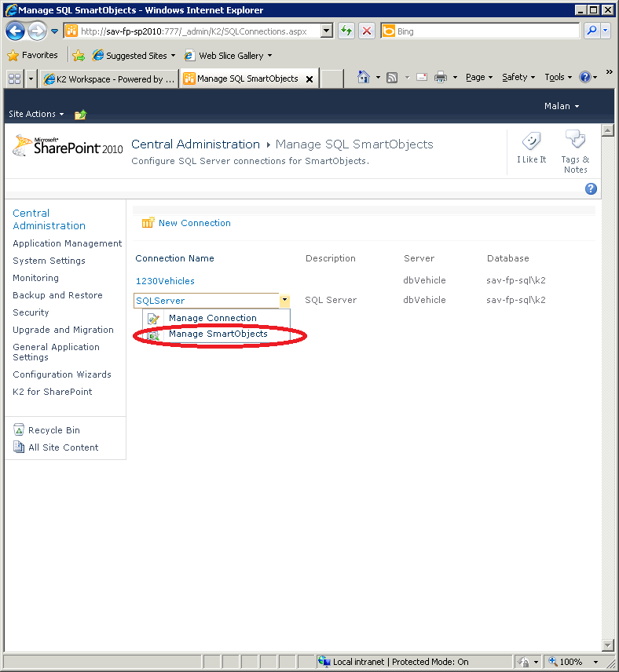Click the RSS feeds icon
This screenshot has height=672, width=619.
click(x=392, y=78)
